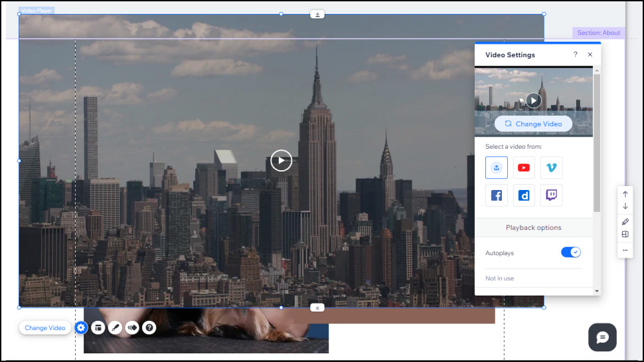Screen dimensions: 644x362
Task: Click Change Video button in Video Settings panel
Action: tap(533, 124)
